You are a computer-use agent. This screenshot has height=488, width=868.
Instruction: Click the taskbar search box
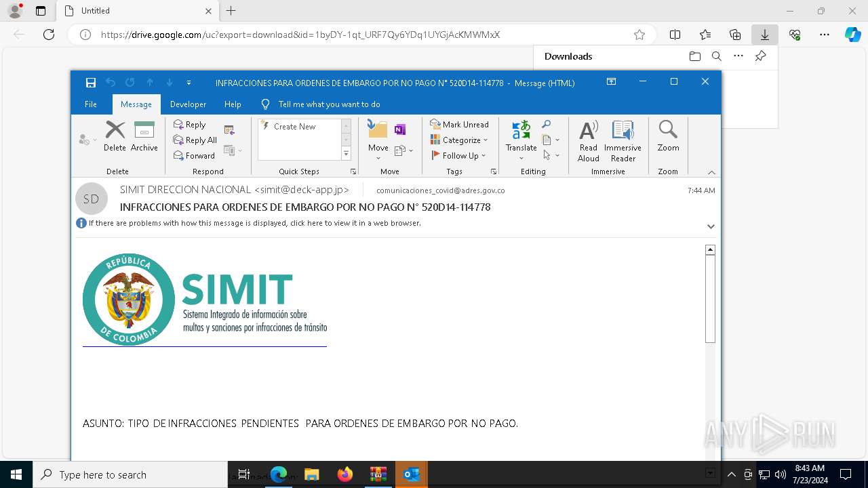130,474
